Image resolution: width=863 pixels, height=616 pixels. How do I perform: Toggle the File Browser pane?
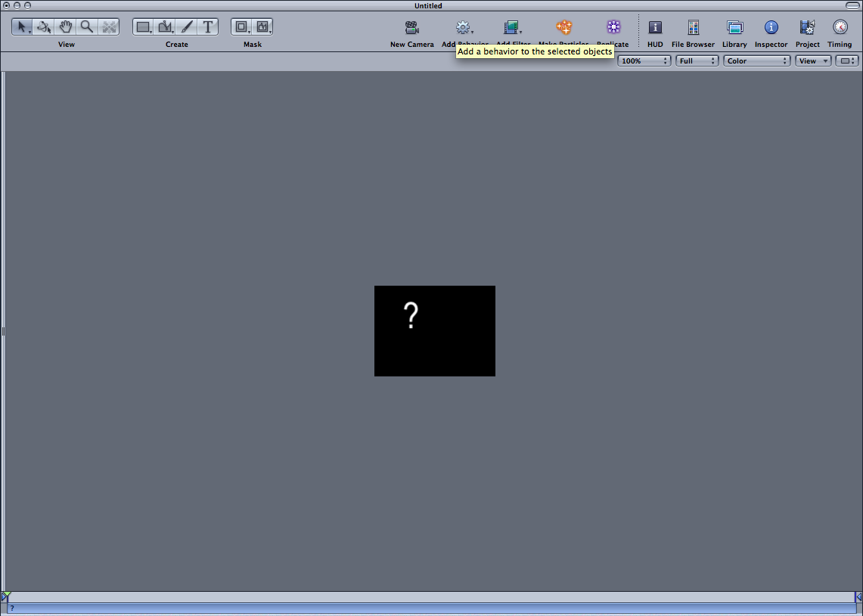[693, 28]
